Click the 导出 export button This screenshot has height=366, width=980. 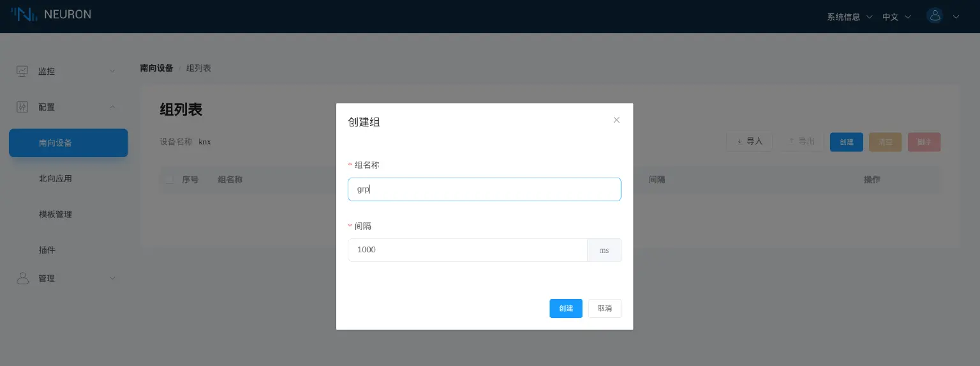click(801, 142)
